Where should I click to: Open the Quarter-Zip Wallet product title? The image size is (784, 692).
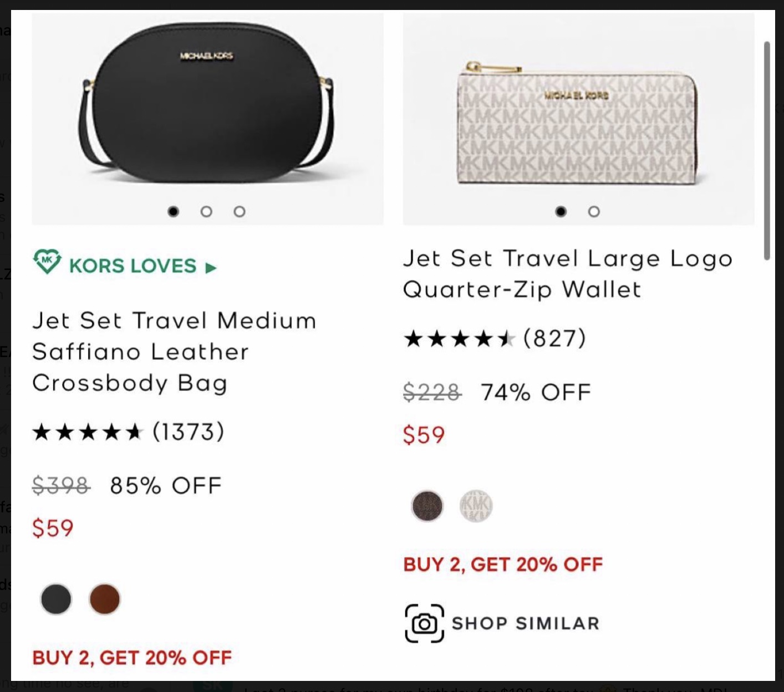click(x=568, y=273)
